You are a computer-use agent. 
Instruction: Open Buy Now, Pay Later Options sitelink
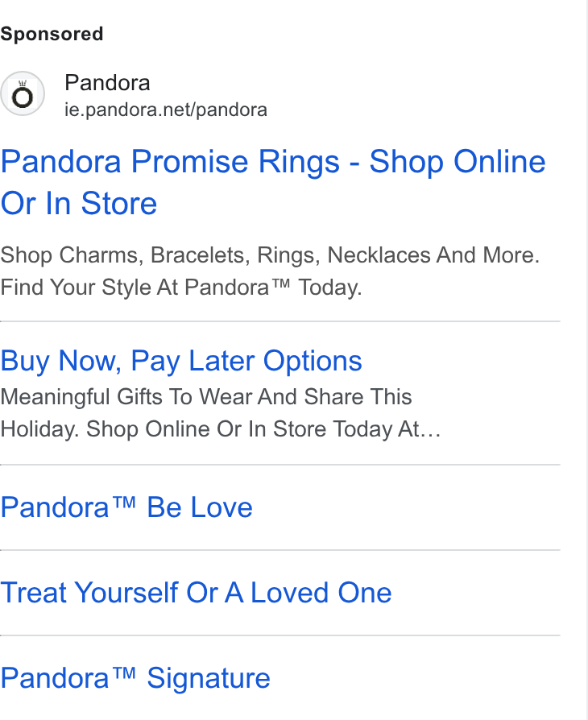coord(181,361)
